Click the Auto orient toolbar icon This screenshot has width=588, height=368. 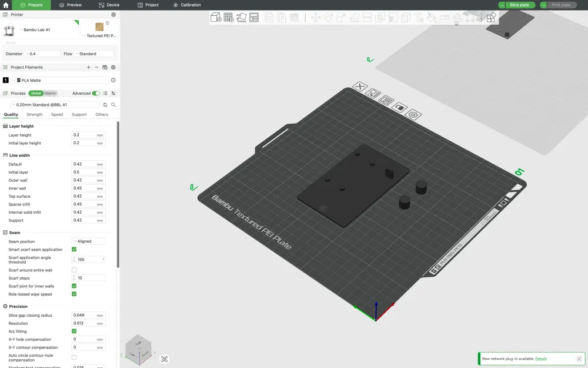click(241, 17)
